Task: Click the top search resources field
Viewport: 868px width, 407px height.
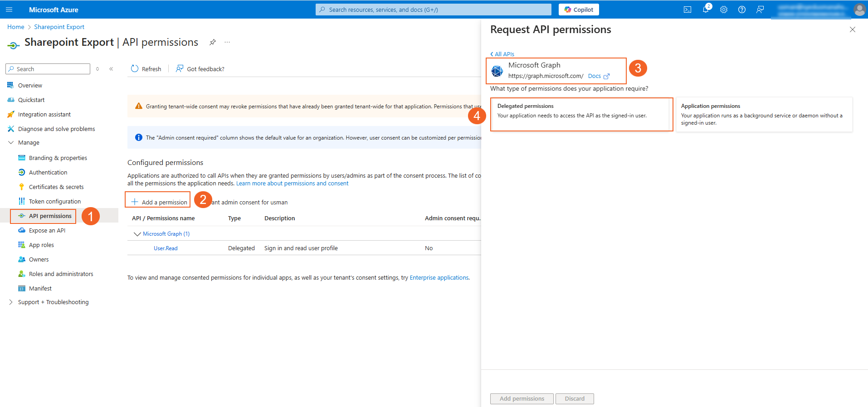Action: pyautogui.click(x=433, y=10)
